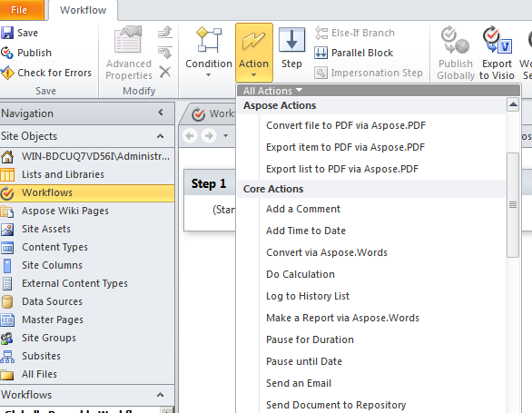Open Site Columns in the Navigation pane
Viewport: 532px width, 413px height.
click(87, 265)
